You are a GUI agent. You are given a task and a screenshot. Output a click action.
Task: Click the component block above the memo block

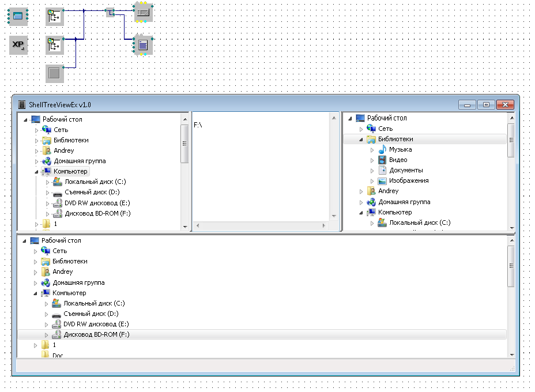[x=143, y=12]
